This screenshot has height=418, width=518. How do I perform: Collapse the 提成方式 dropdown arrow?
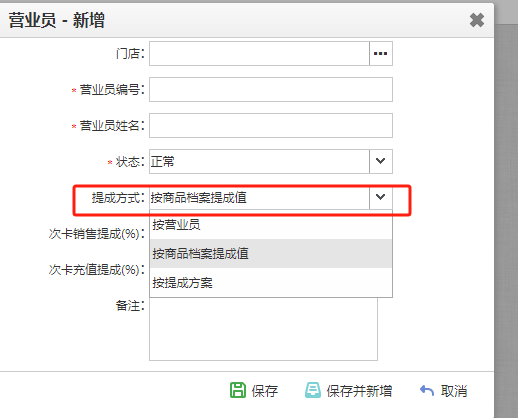click(x=381, y=197)
